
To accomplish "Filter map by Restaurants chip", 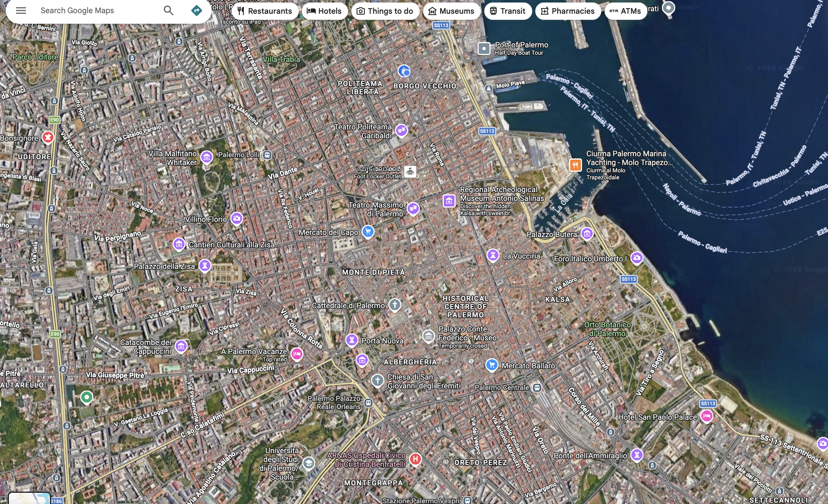I will pyautogui.click(x=265, y=11).
